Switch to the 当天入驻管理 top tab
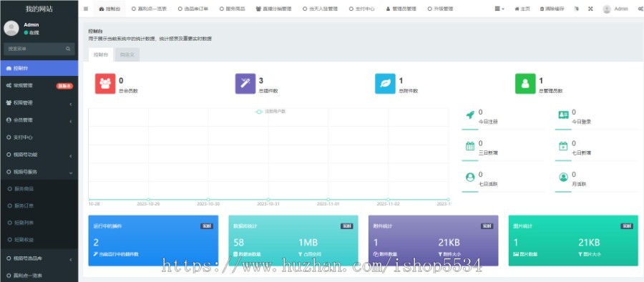 (320, 9)
